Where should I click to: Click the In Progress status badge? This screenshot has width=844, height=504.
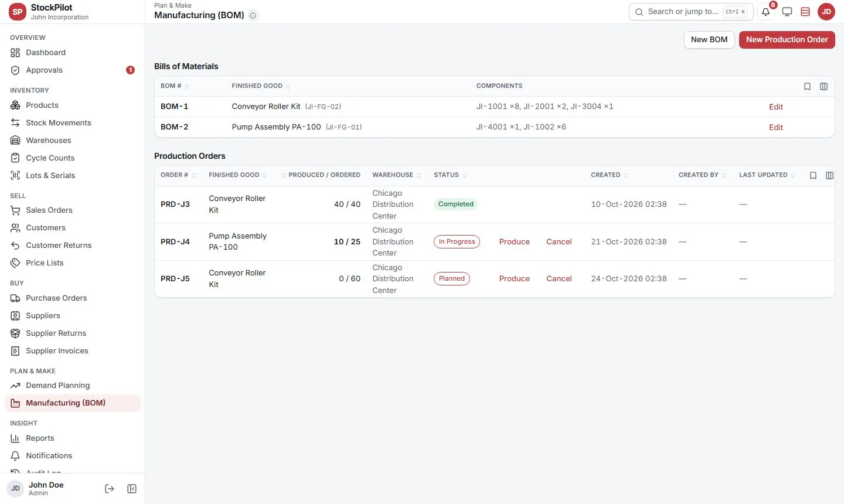(x=457, y=241)
